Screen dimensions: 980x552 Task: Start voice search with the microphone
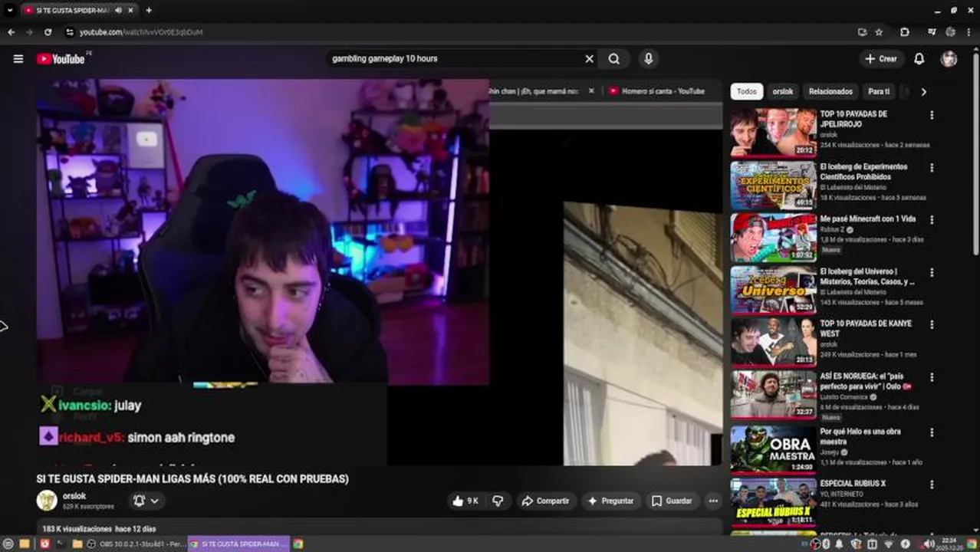tap(649, 59)
